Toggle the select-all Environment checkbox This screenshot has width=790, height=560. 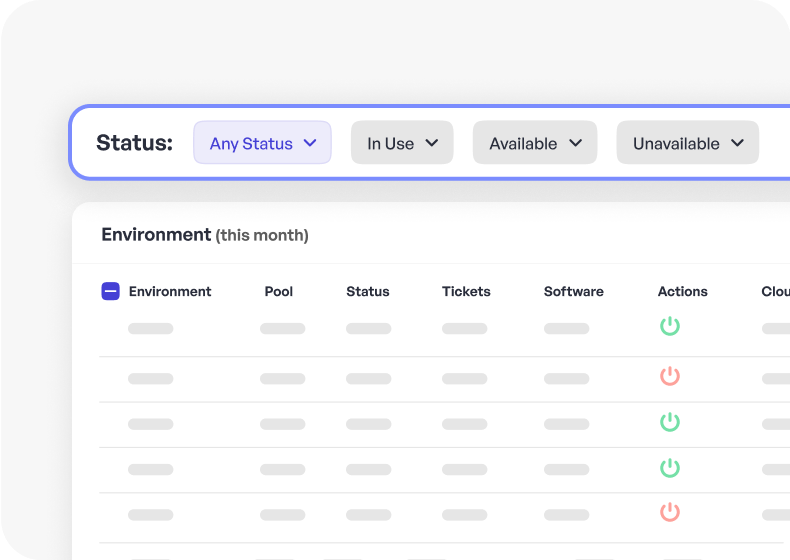click(111, 291)
